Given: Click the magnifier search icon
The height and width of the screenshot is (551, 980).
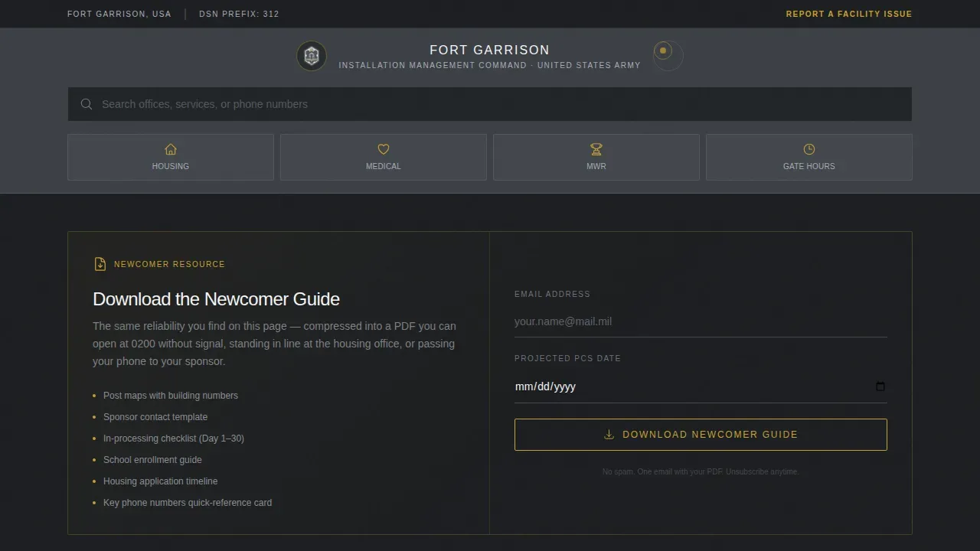Looking at the screenshot, I should click(87, 104).
